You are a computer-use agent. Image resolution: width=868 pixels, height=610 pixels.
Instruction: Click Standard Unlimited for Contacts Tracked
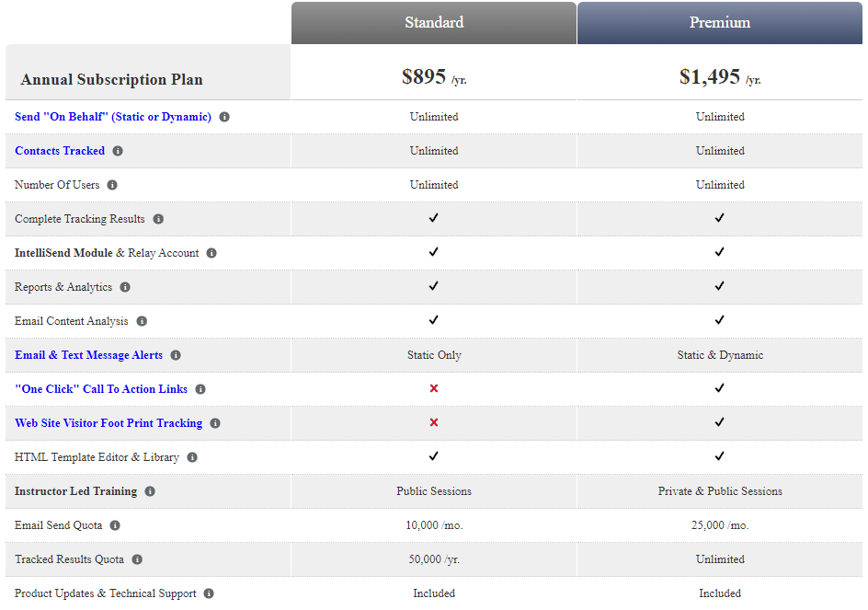coord(434,151)
